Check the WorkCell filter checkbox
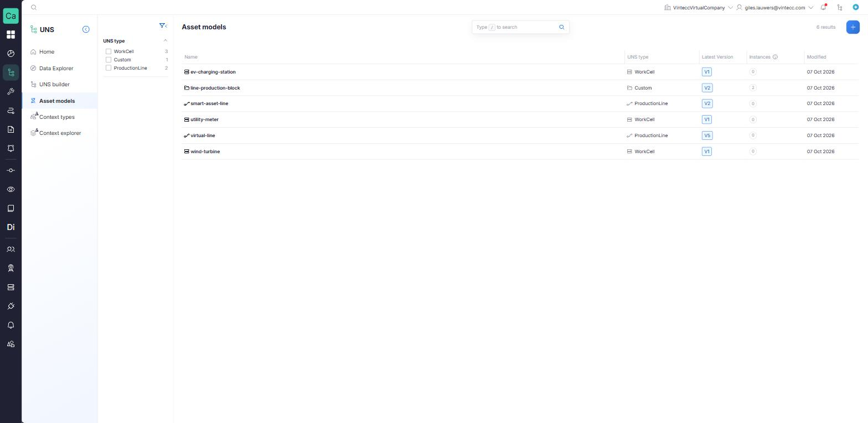Screen dimensions: 868x423 (x=108, y=51)
